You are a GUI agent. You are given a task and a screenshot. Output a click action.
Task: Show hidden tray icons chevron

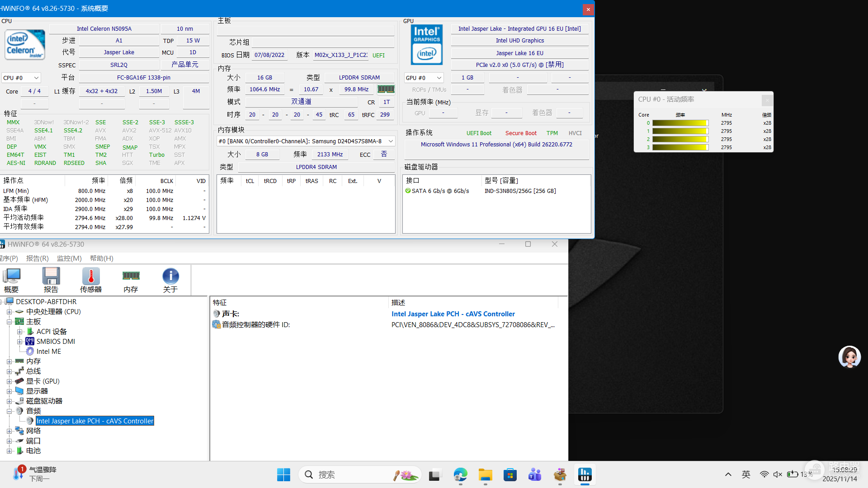click(728, 474)
